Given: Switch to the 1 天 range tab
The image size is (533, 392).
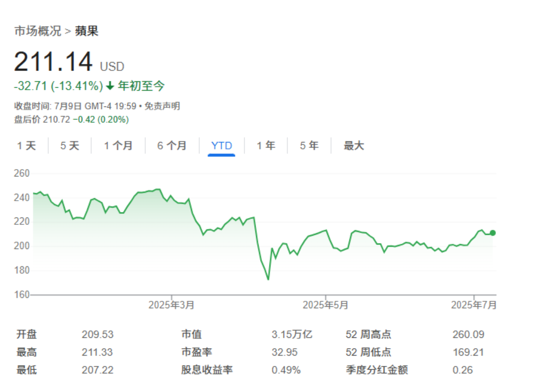Looking at the screenshot, I should [27, 146].
